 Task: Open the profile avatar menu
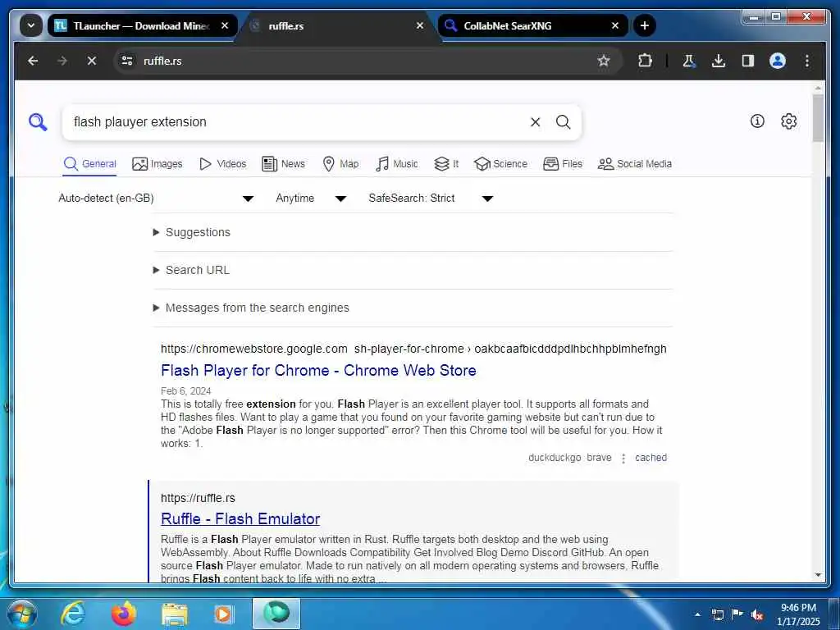click(x=778, y=61)
